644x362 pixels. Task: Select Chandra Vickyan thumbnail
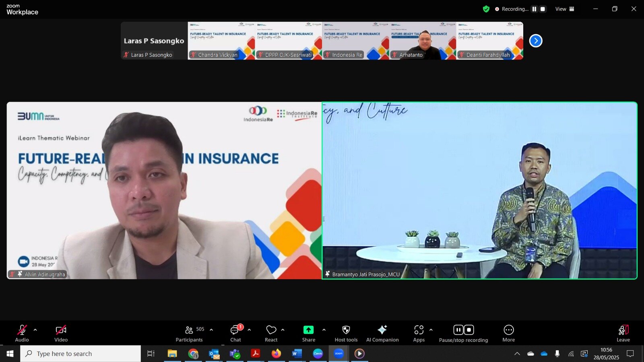coord(221,41)
